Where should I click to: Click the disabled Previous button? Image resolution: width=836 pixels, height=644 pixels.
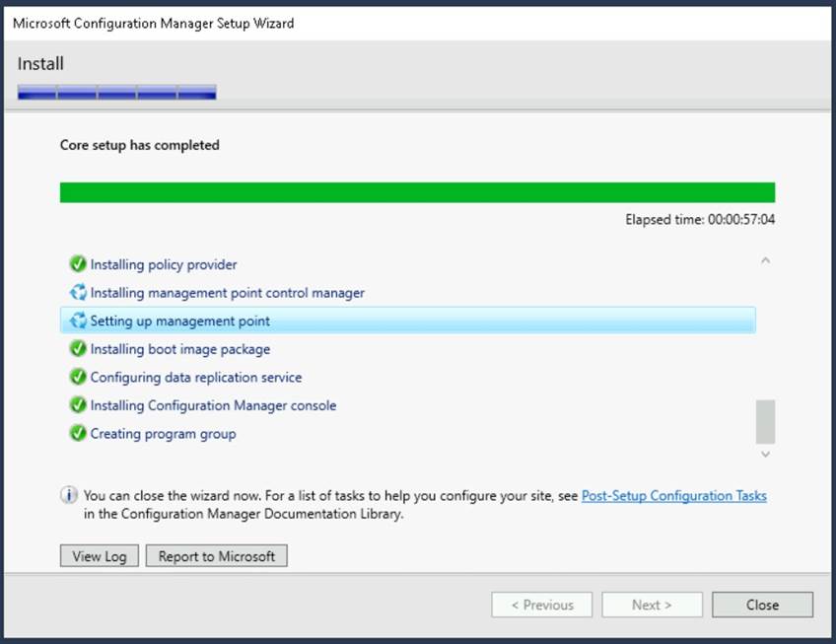[541, 605]
